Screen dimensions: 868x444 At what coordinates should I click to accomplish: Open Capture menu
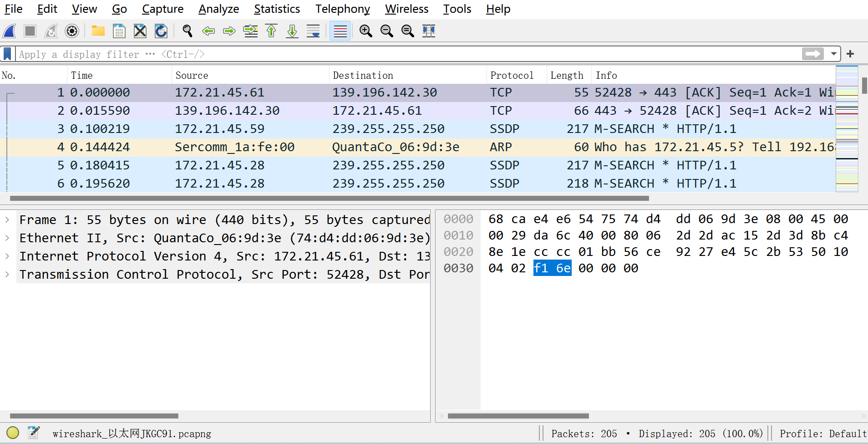click(x=162, y=9)
